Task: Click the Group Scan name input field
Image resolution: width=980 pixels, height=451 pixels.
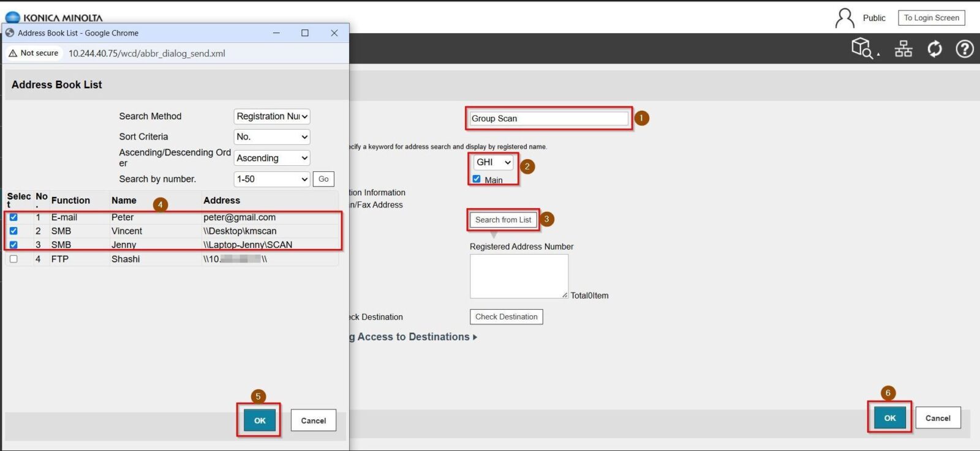Action: tap(548, 119)
